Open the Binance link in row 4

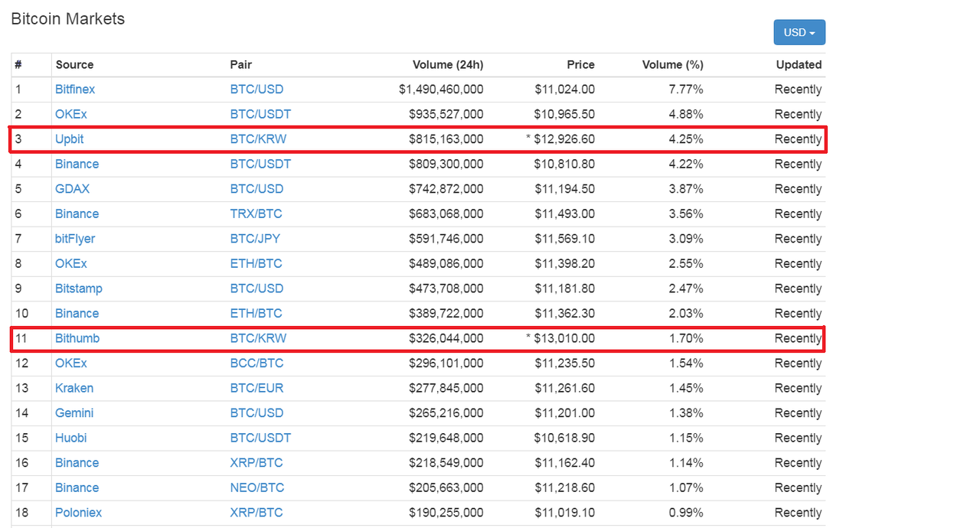[x=77, y=164]
